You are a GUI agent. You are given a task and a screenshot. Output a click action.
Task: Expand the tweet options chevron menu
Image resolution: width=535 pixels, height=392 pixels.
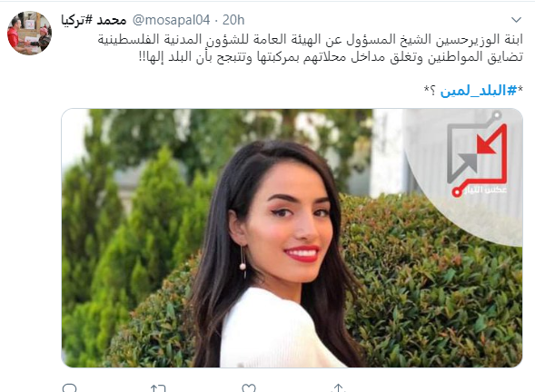(516, 20)
